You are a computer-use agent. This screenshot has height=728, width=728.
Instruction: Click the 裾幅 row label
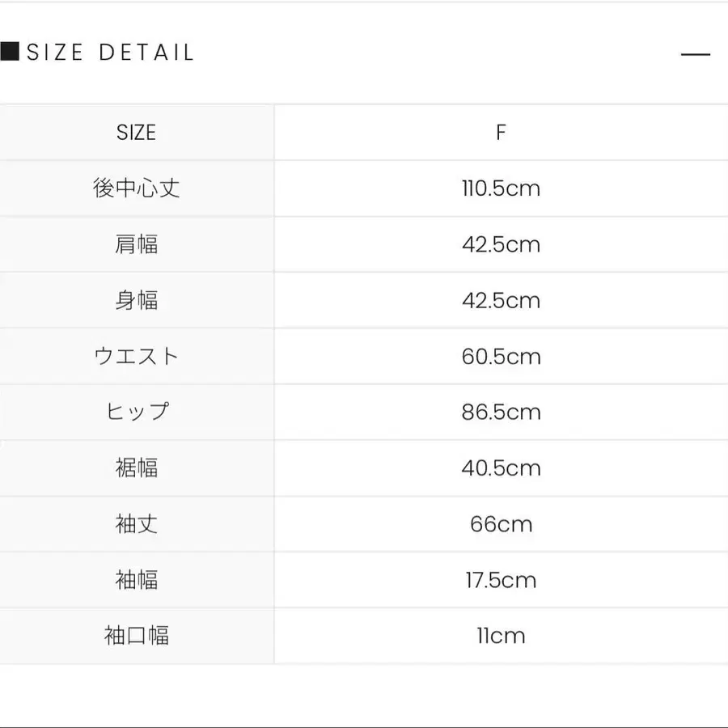coord(136,468)
